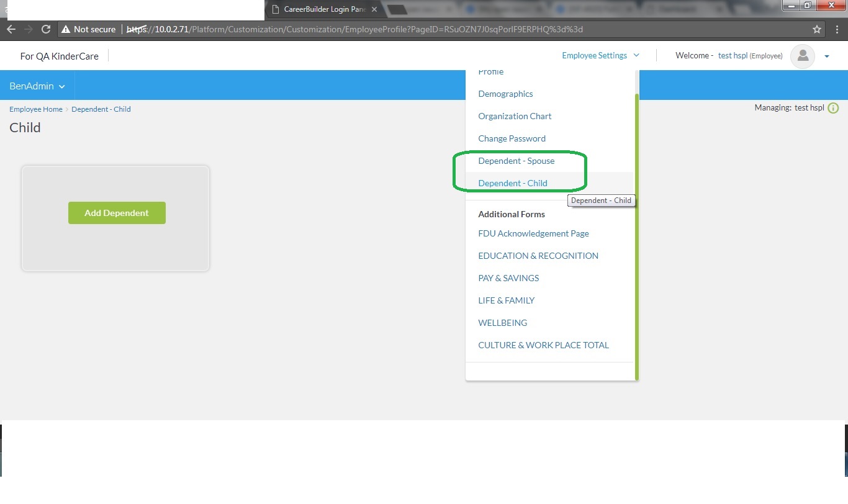This screenshot has width=848, height=504.
Task: Click the Not secure warning icon
Action: 65,29
